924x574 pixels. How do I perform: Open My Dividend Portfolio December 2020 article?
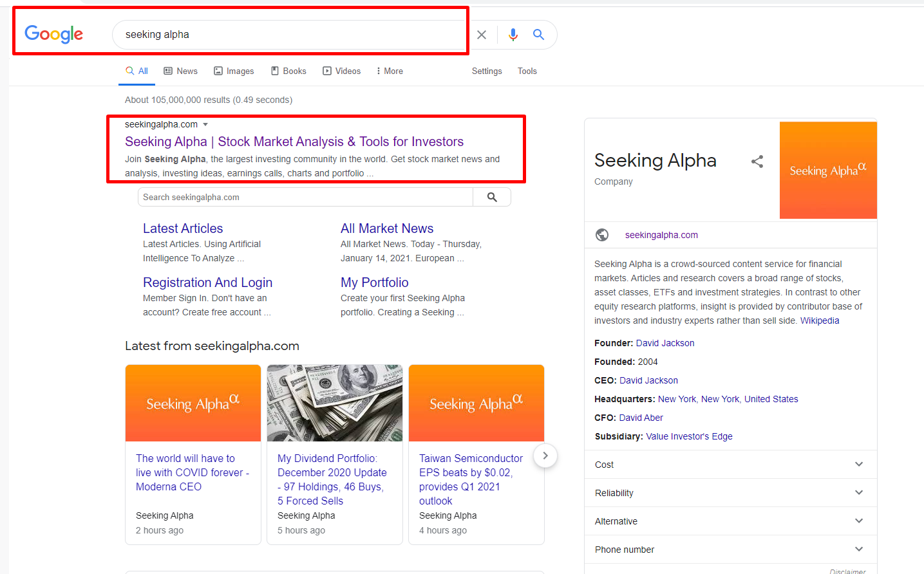pos(332,479)
